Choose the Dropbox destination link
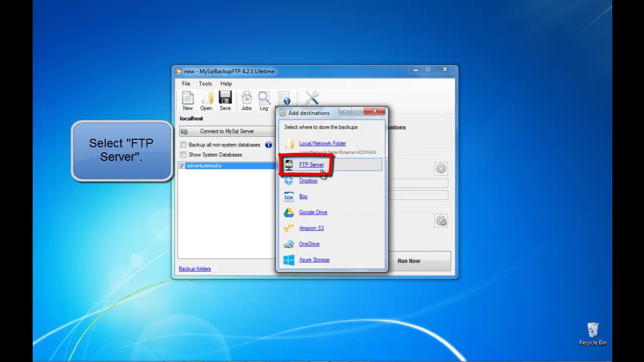Screen dimensions: 644x362 click(x=308, y=180)
